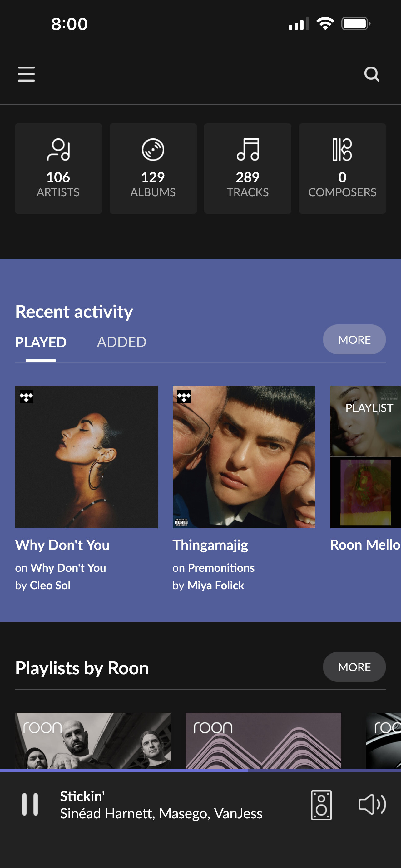Switch to the Played tab
Viewport: 401px width, 868px height.
point(41,342)
